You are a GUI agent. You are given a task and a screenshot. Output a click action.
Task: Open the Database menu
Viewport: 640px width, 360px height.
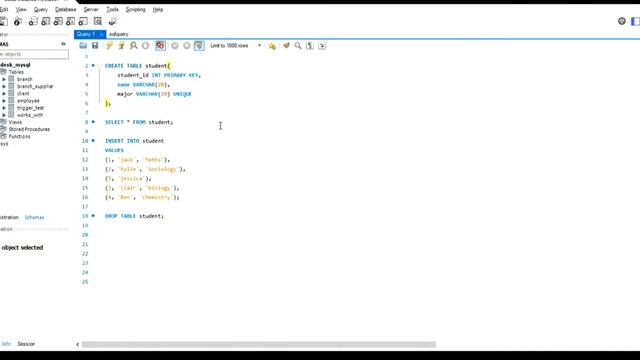[66, 9]
